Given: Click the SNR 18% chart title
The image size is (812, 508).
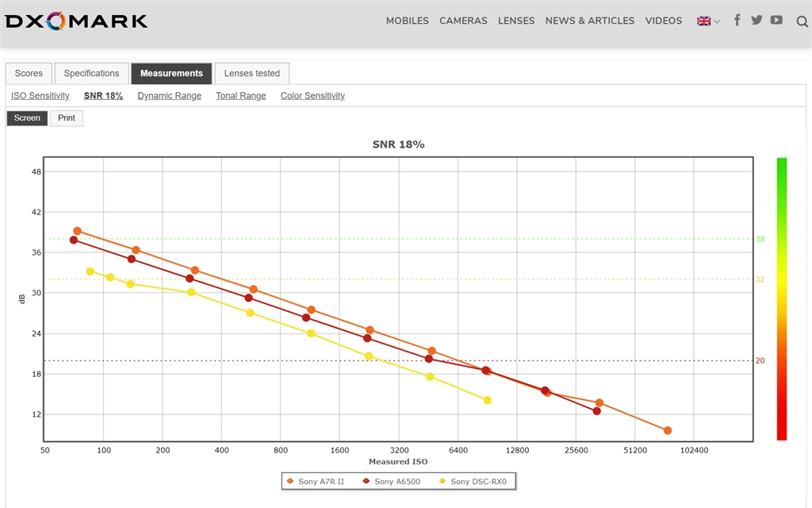Looking at the screenshot, I should point(398,144).
